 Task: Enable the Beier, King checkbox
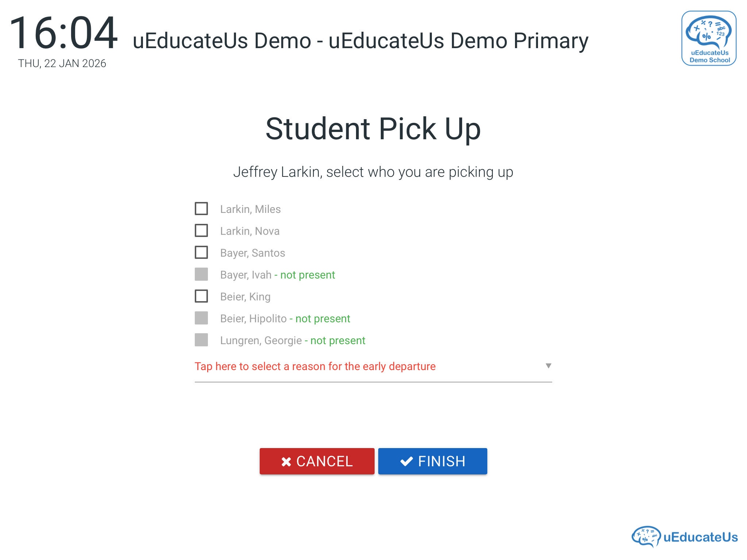click(x=201, y=296)
